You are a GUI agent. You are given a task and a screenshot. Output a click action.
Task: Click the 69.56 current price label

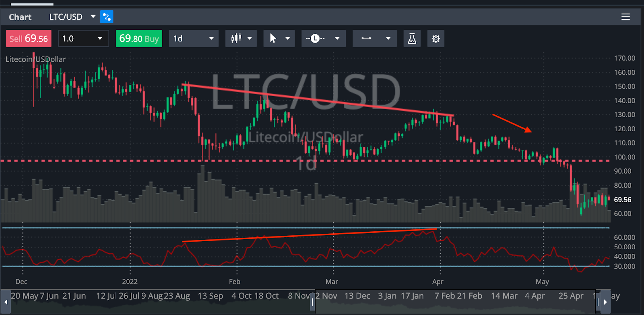(x=623, y=199)
